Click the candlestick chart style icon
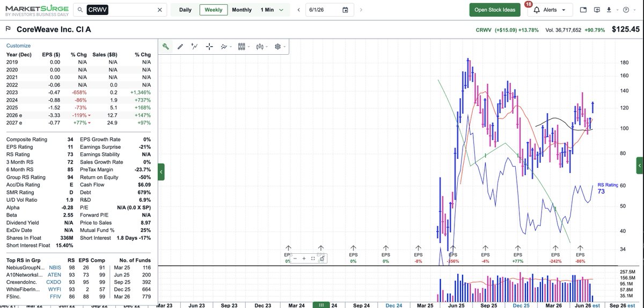The image size is (644, 308). click(x=260, y=47)
